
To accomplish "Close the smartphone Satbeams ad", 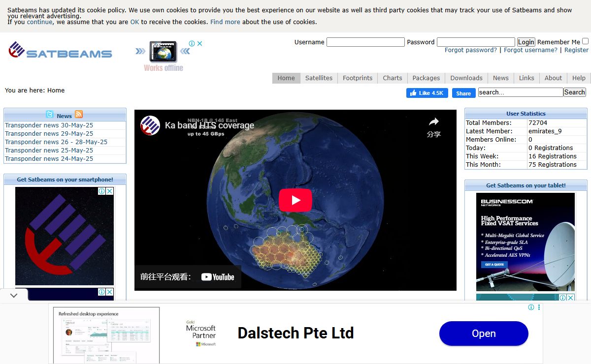I will point(109,191).
